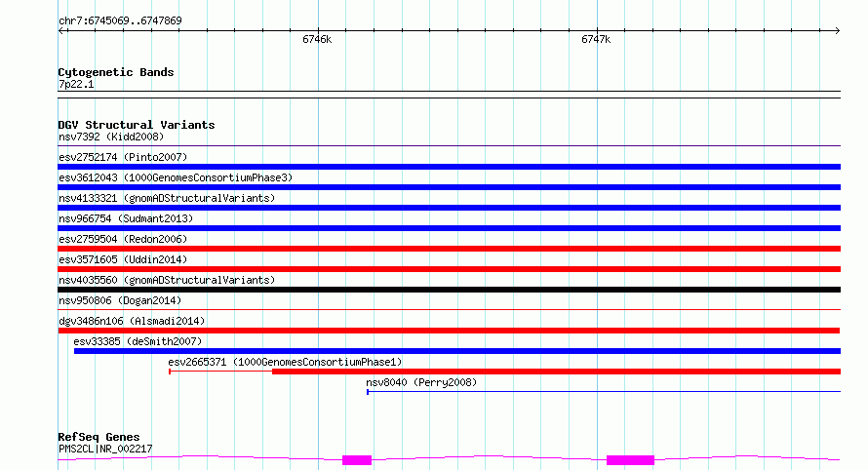Click the thin blue line of nsv8040
The height and width of the screenshot is (470, 868).
coord(604,392)
